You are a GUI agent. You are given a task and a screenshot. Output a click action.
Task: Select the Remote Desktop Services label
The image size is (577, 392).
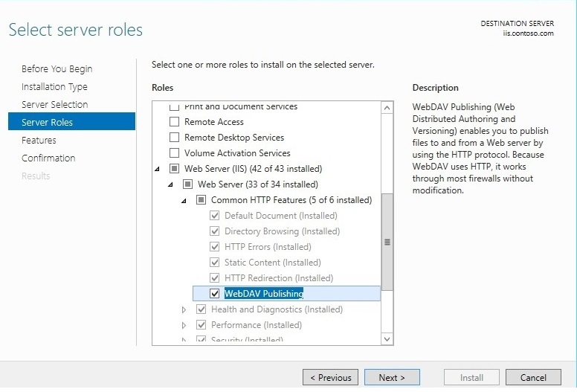tap(234, 138)
